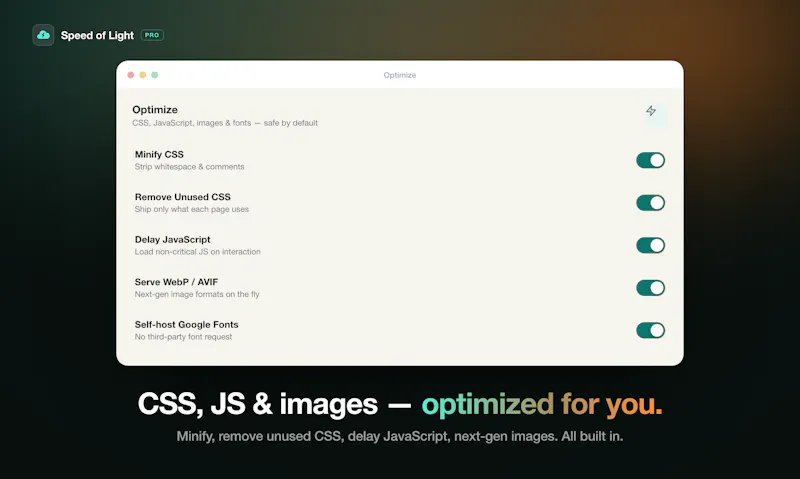Click the green maximize window dot
Viewport: 800px width, 479px height.
point(155,75)
